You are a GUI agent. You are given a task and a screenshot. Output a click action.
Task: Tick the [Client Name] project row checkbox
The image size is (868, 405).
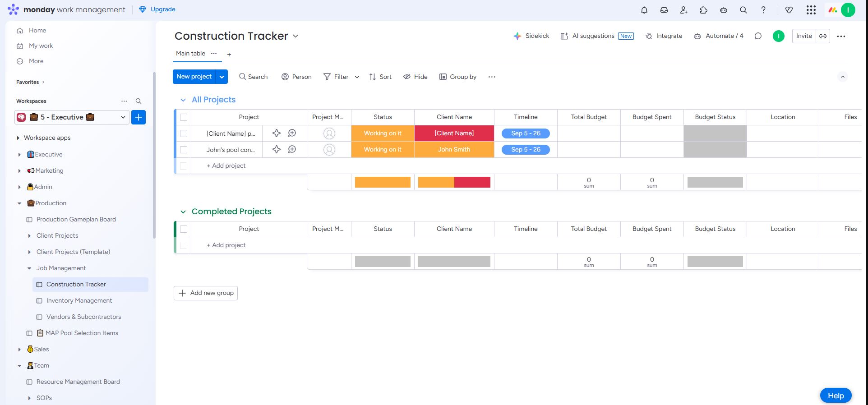tap(184, 133)
